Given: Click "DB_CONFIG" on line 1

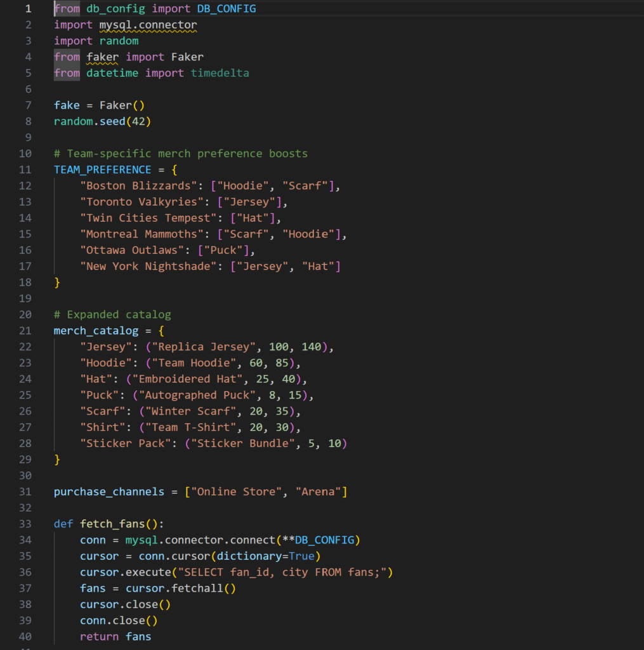Looking at the screenshot, I should (227, 9).
